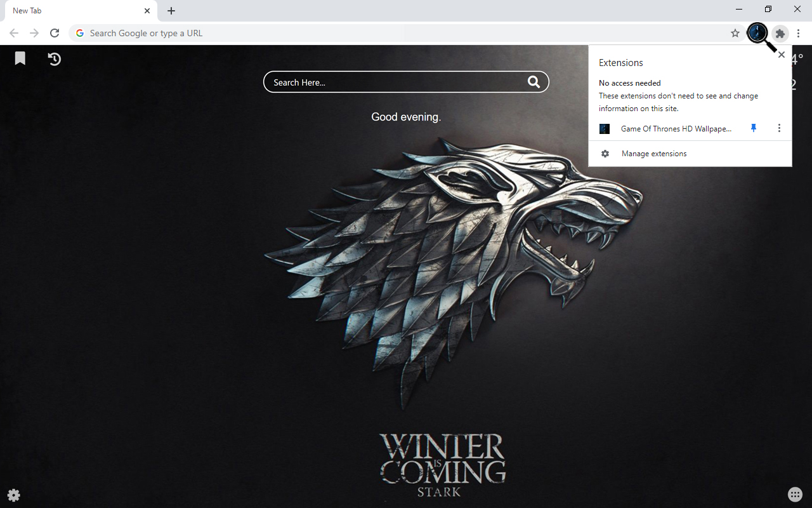Click the Manage extensions gear icon
Image resolution: width=812 pixels, height=508 pixels.
[605, 154]
